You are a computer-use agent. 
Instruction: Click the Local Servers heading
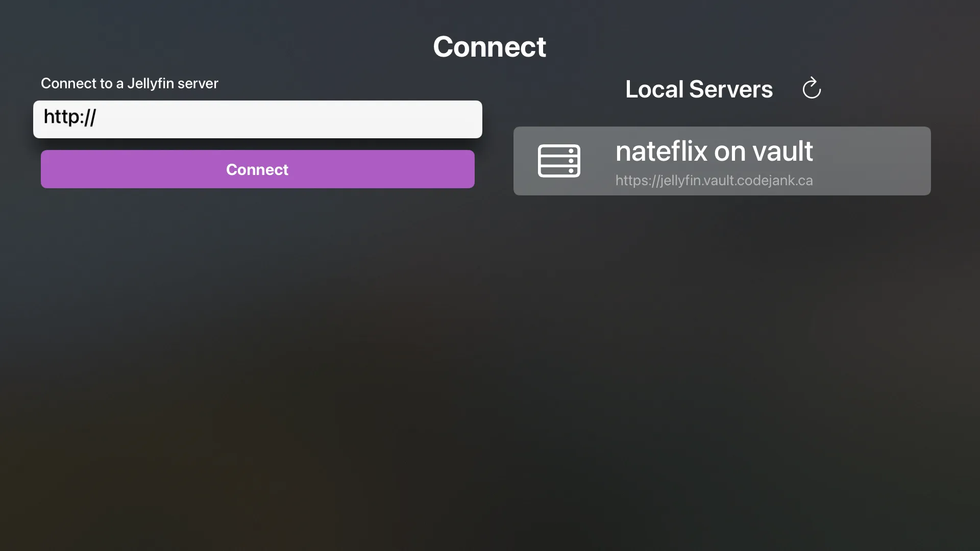point(699,89)
